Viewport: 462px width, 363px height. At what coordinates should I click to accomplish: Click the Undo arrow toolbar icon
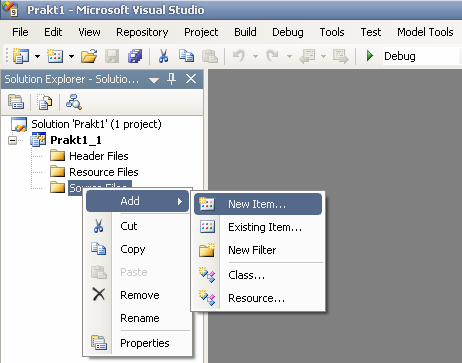tap(239, 56)
